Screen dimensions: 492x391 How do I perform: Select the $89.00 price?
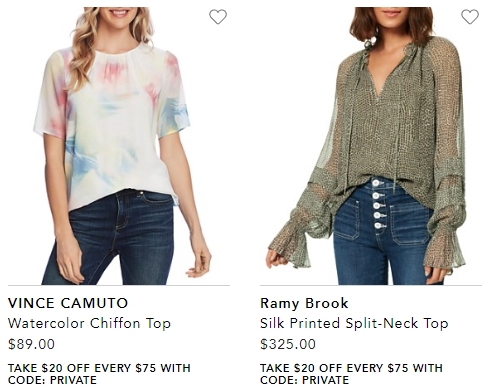point(31,344)
